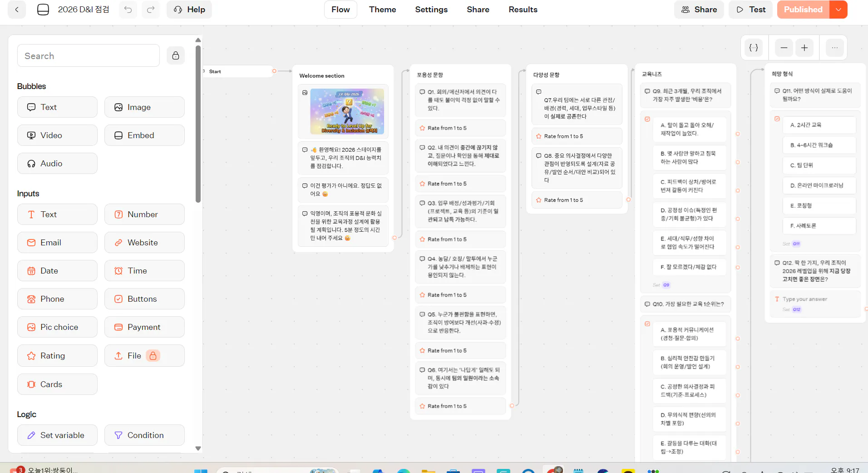Click the Rating input block
Image resolution: width=868 pixels, height=473 pixels.
pyautogui.click(x=57, y=356)
